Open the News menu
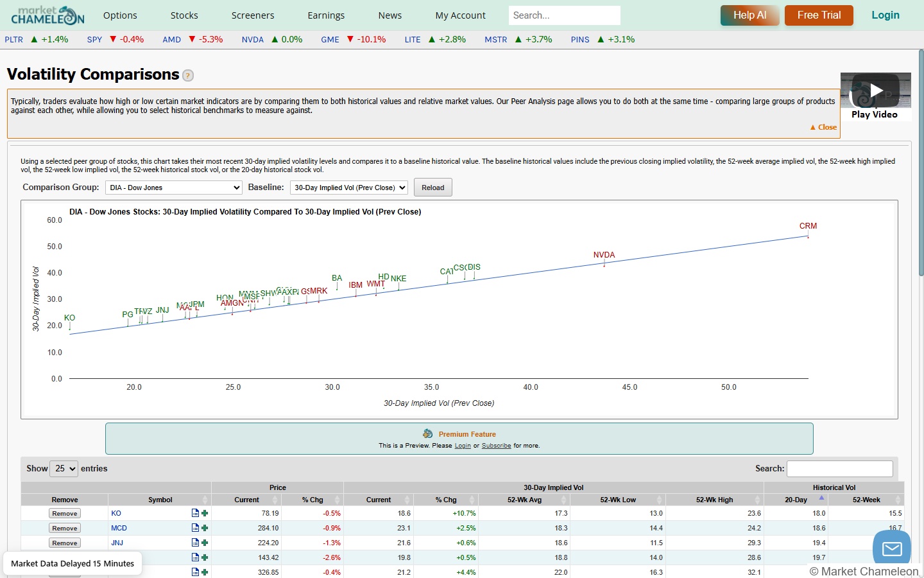The image size is (924, 578). click(390, 15)
